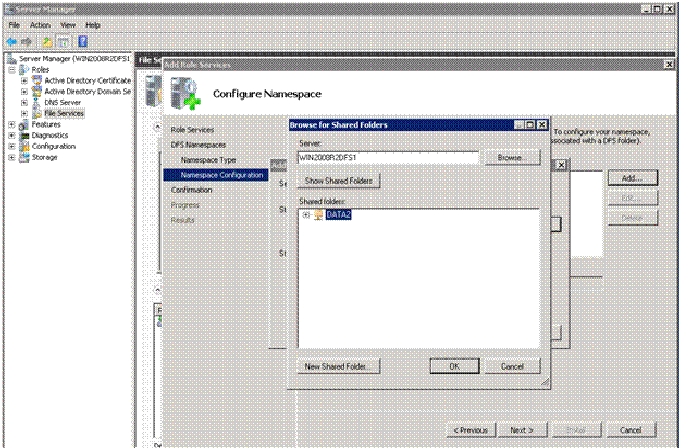
Task: Open the Help menu
Action: click(x=93, y=25)
